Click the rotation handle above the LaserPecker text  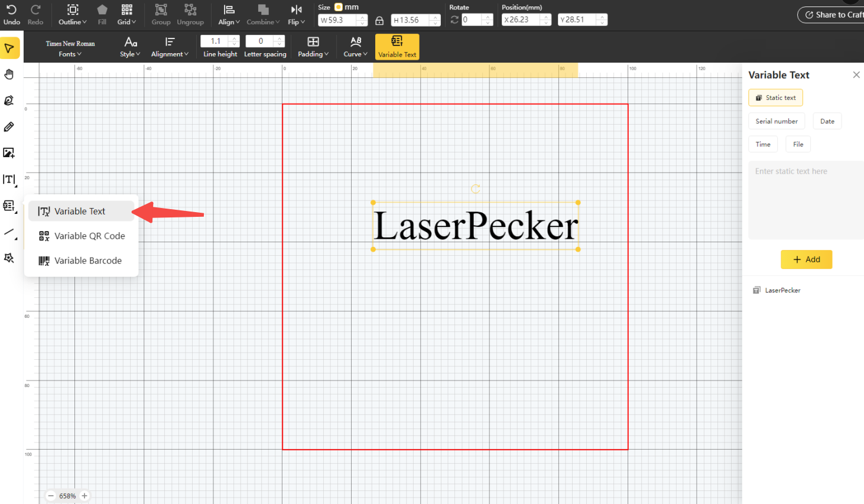(475, 189)
